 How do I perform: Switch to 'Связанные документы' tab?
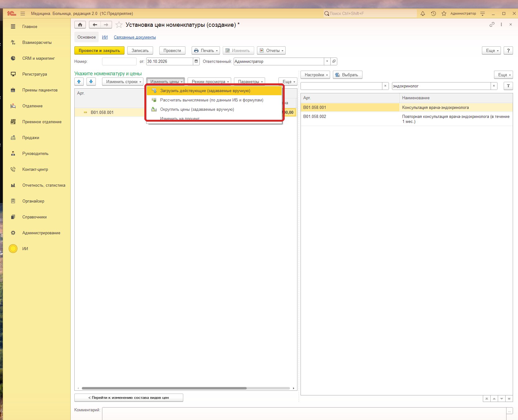pos(135,37)
